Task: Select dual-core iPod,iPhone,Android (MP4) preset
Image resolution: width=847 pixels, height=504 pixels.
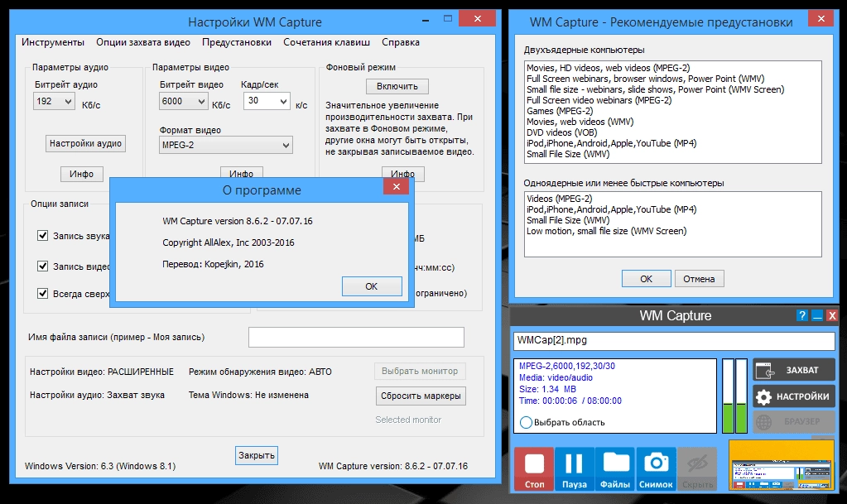Action: pyautogui.click(x=612, y=143)
